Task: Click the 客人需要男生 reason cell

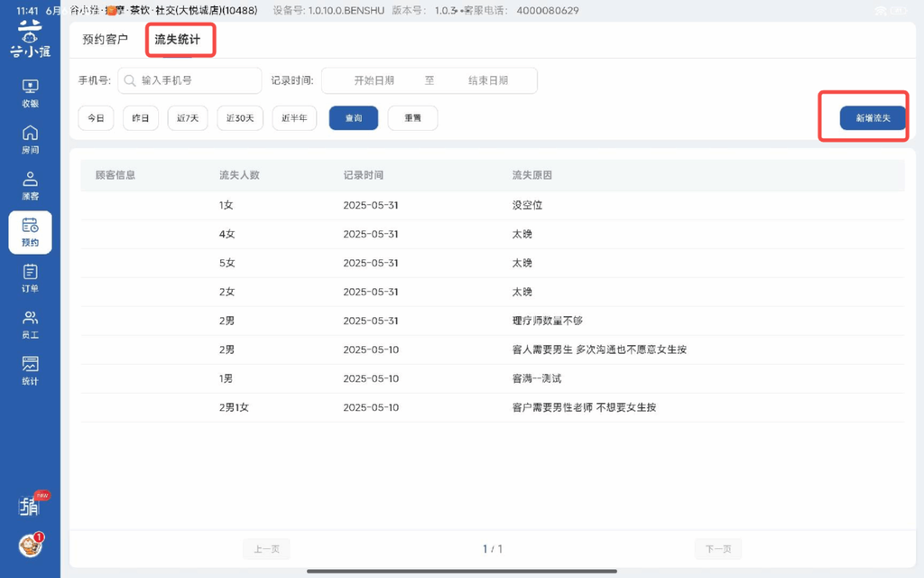Action: (599, 350)
